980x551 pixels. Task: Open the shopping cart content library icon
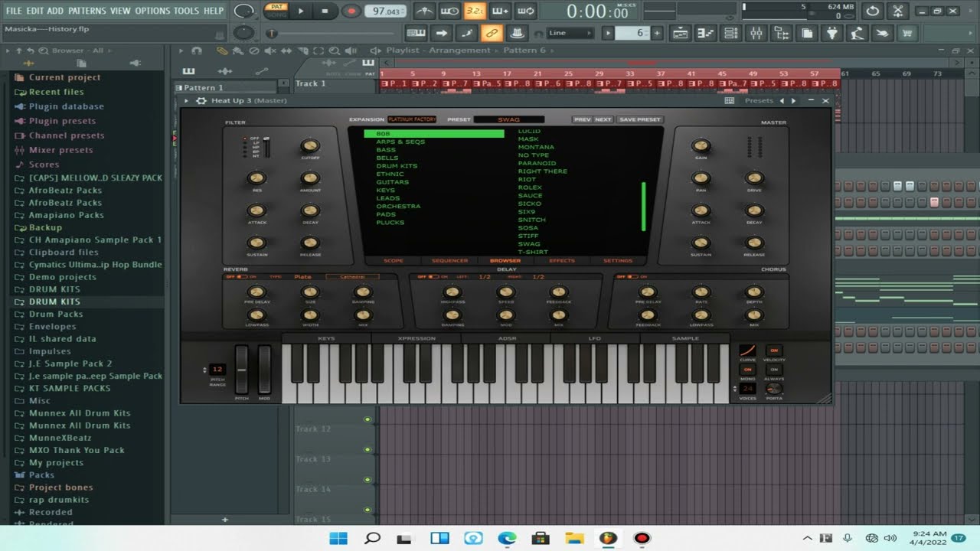(907, 33)
